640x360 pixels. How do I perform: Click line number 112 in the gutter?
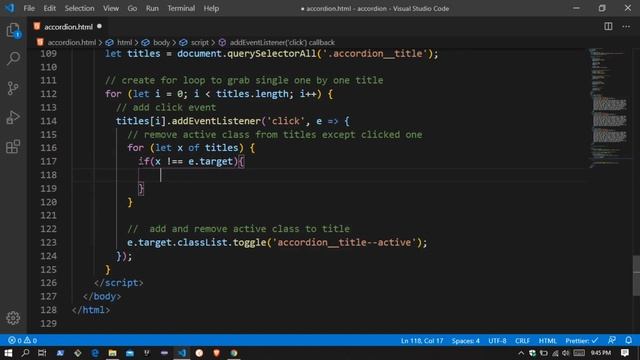click(48, 94)
